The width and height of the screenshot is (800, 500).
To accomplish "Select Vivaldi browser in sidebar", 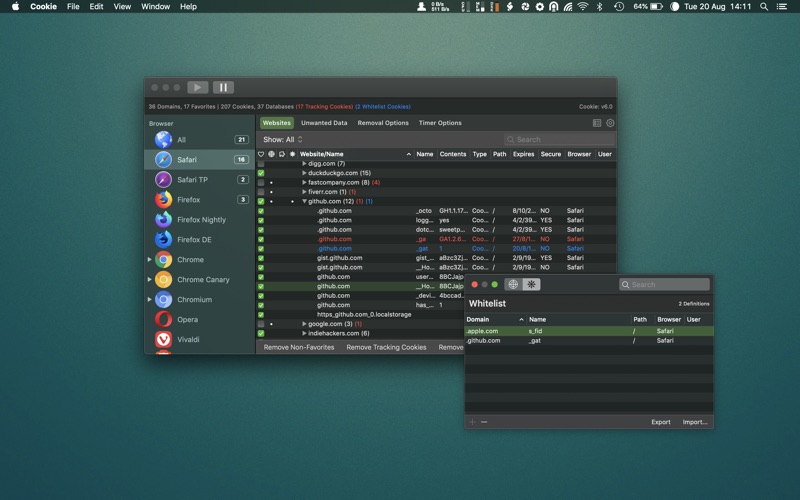I will 187,340.
